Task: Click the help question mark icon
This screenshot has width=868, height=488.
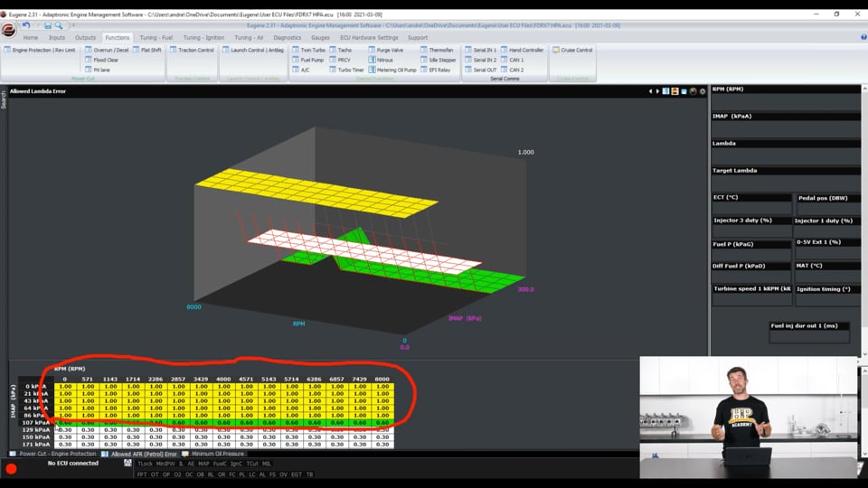Action: (863, 37)
